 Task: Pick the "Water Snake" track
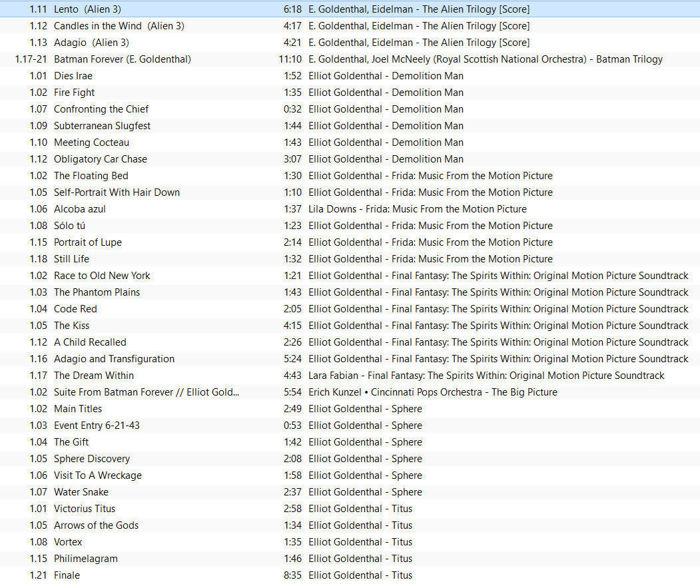pyautogui.click(x=81, y=492)
